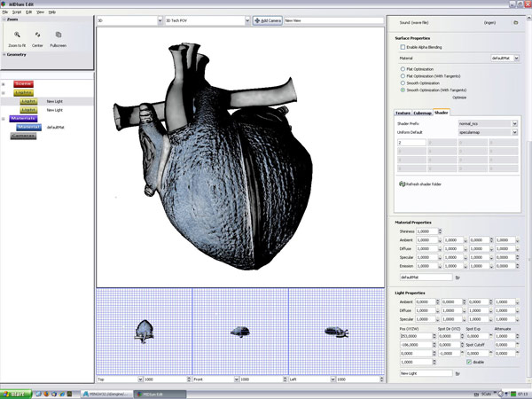Switch to the Cubemap tab

pyautogui.click(x=422, y=113)
